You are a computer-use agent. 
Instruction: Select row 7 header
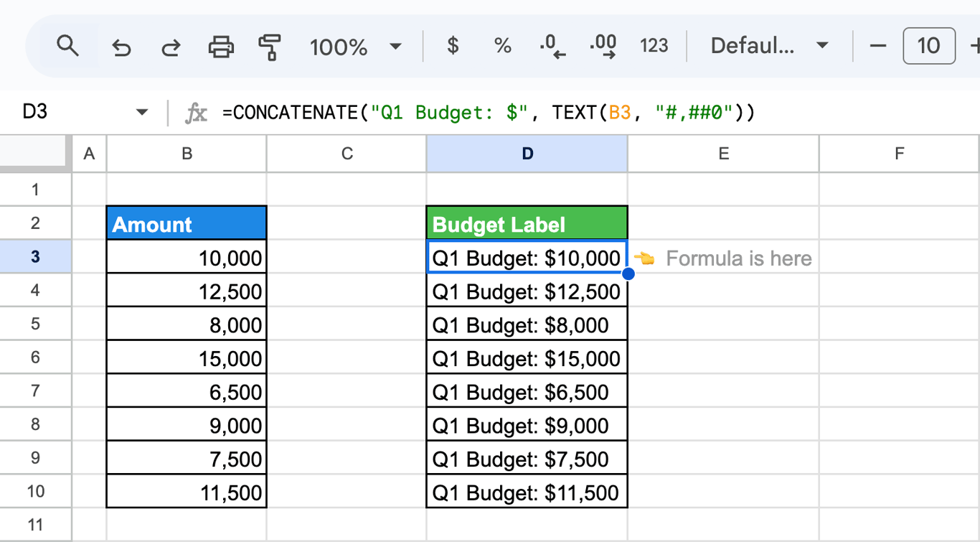pyautogui.click(x=36, y=391)
